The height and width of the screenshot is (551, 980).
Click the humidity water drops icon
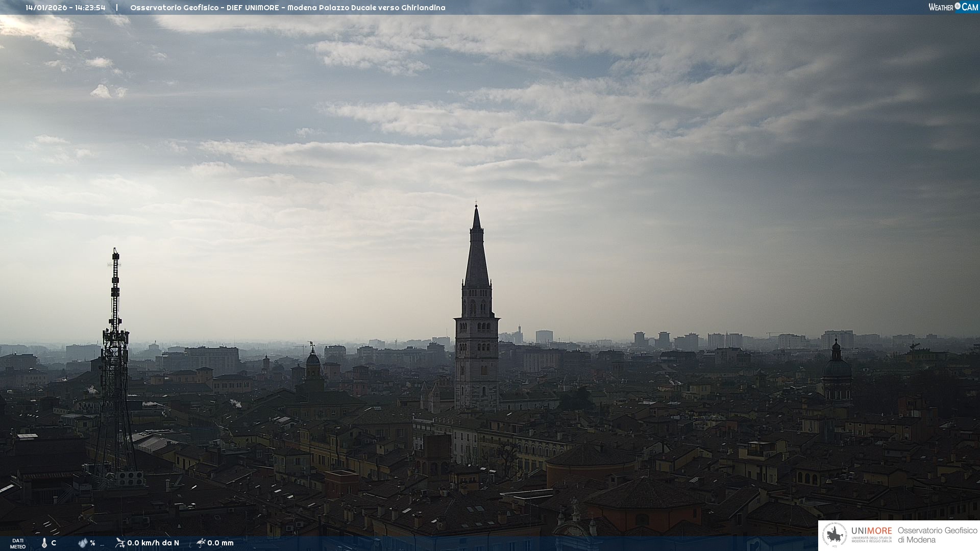pos(83,543)
